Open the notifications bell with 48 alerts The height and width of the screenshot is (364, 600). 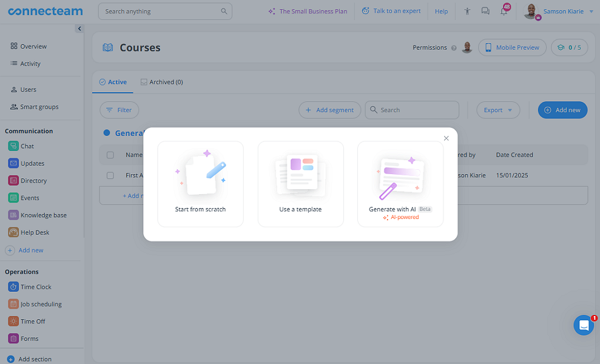[504, 10]
